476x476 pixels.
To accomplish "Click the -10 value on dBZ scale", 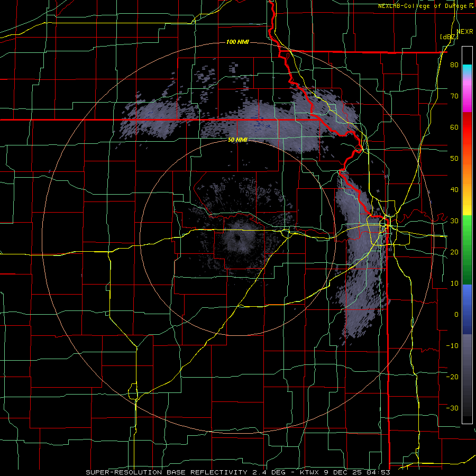I will [x=452, y=346].
